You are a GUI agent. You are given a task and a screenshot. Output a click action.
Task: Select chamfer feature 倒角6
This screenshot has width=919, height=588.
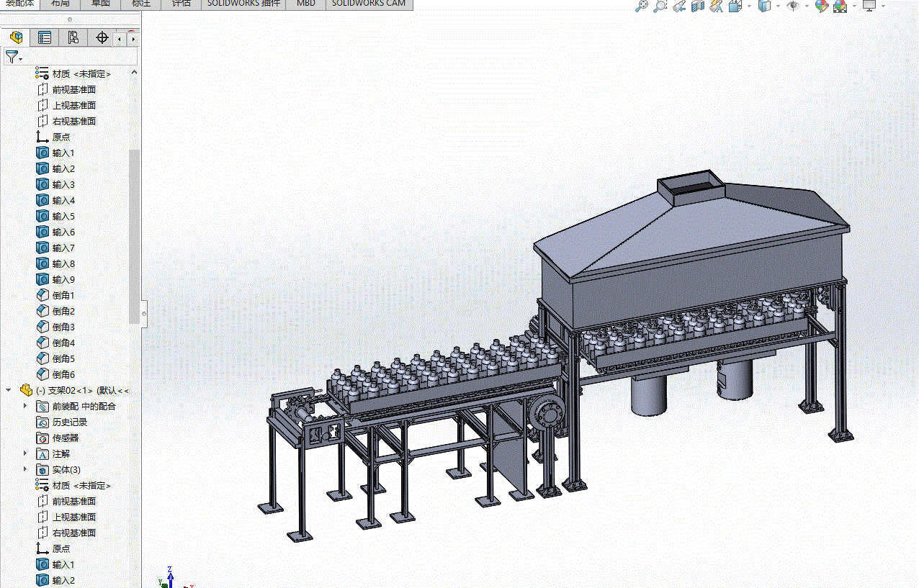coord(55,374)
